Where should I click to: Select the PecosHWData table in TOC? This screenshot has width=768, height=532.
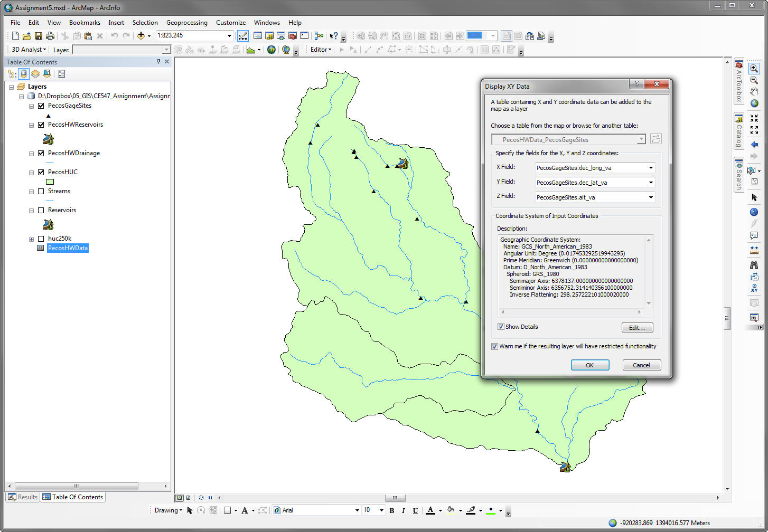click(68, 248)
